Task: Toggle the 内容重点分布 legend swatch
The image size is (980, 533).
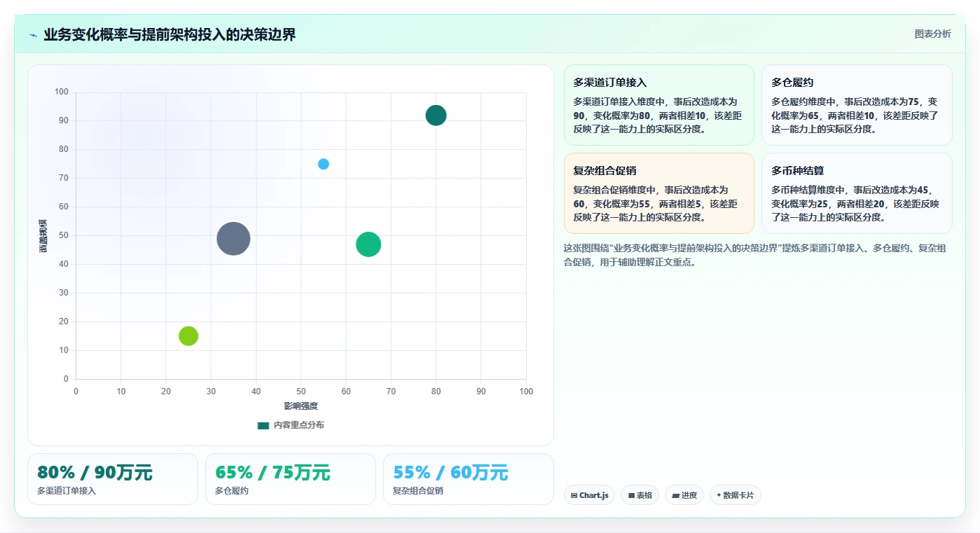Action: [263, 425]
